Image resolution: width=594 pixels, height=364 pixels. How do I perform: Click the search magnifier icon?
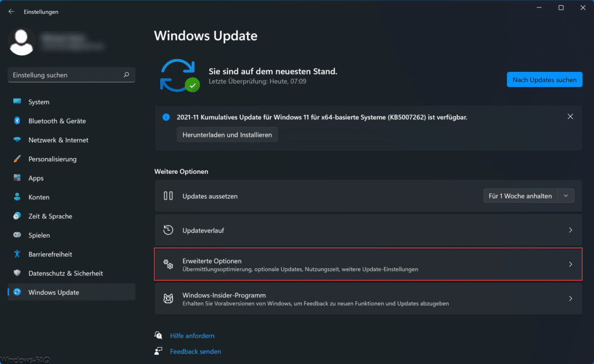(x=126, y=75)
